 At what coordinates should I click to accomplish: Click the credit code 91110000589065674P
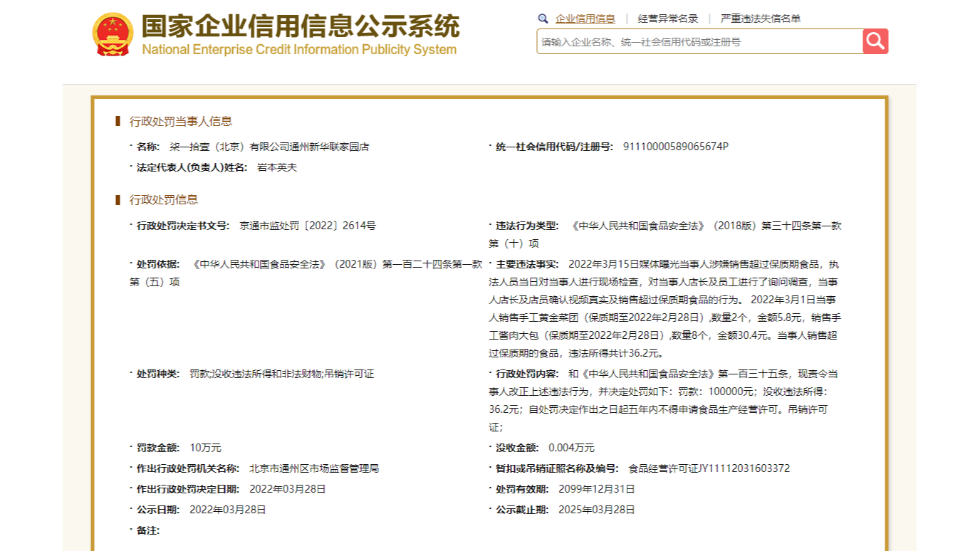point(675,147)
